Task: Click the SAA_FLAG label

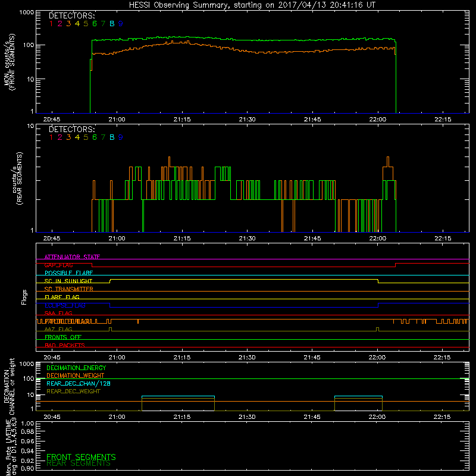Action: coord(58,313)
